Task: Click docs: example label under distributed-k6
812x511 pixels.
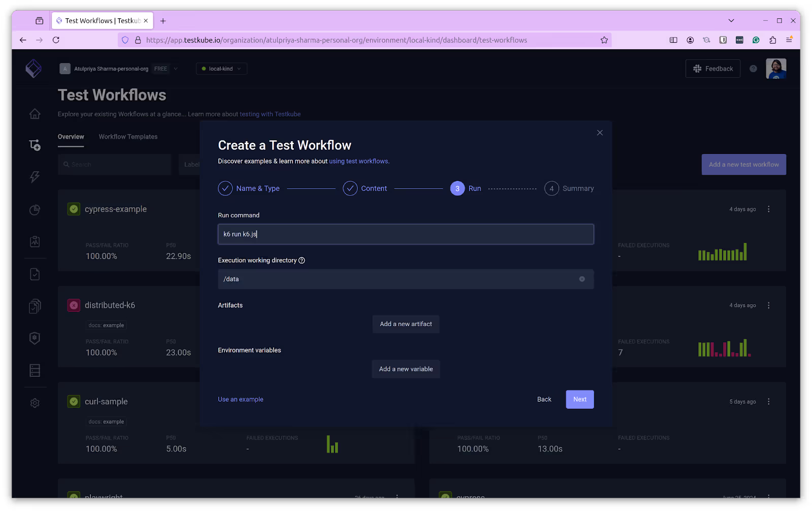Action: coord(106,325)
